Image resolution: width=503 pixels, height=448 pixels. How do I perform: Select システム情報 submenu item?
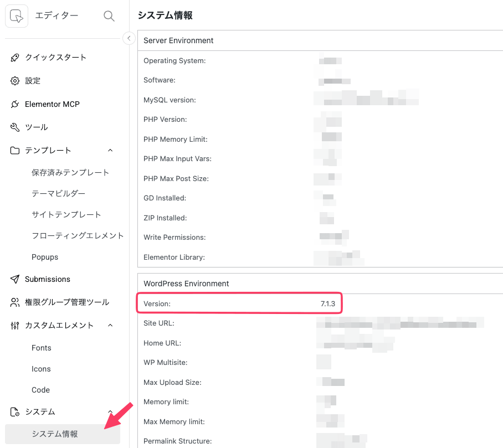pos(63,434)
